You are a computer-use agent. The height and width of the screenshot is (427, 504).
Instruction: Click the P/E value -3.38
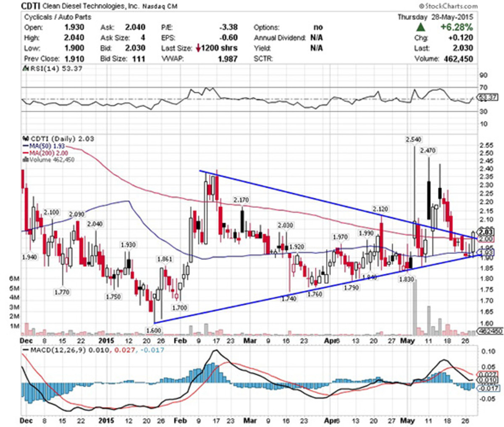tap(228, 27)
